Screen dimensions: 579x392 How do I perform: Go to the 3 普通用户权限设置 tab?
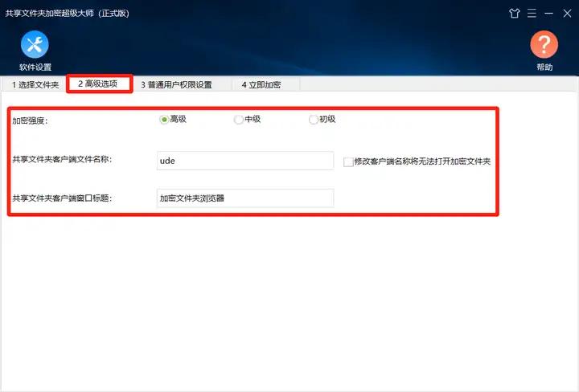pos(176,84)
